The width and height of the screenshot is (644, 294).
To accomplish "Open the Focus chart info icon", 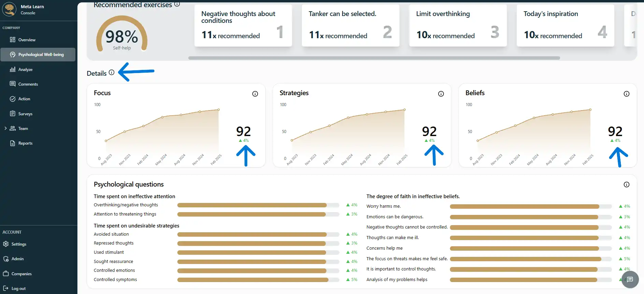I will (x=255, y=94).
